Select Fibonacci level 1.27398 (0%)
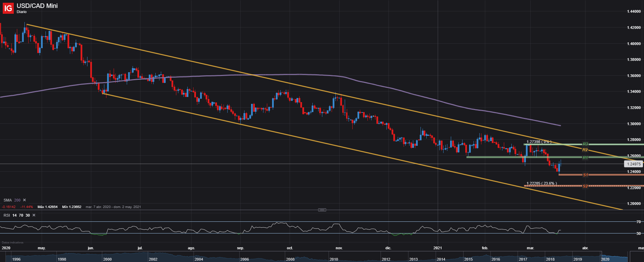The height and width of the screenshot is (262, 644). point(539,142)
